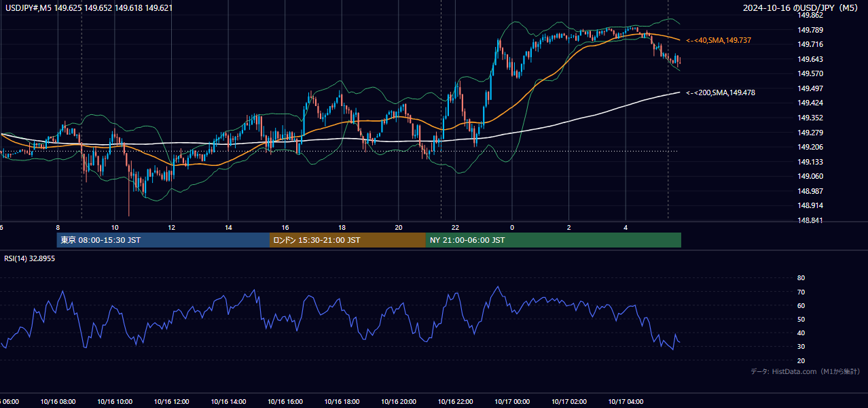Image resolution: width=868 pixels, height=408 pixels.
Task: Click the bottom time label 10/16 10:00
Action: (115, 402)
